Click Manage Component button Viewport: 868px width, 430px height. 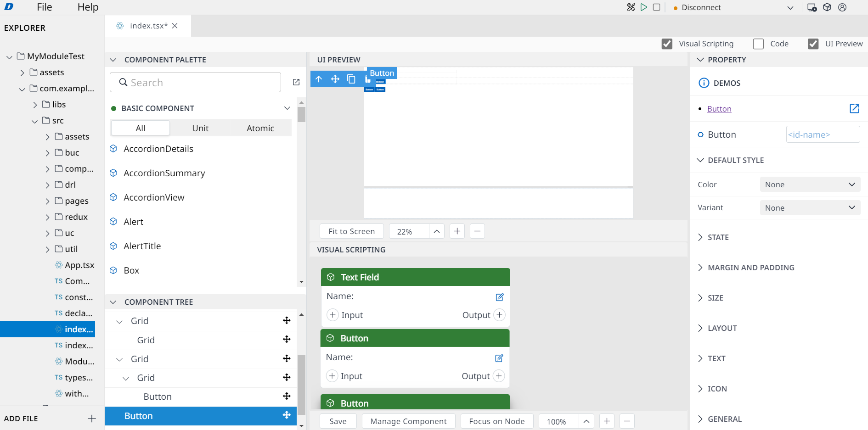pos(409,421)
